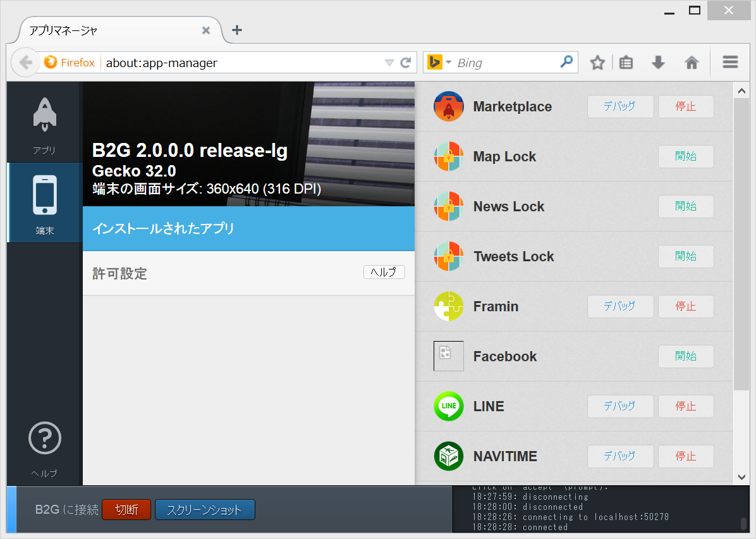Click the 'B2G 2.0.0.0 release-lg' heading
The image size is (756, 539).
point(190,151)
